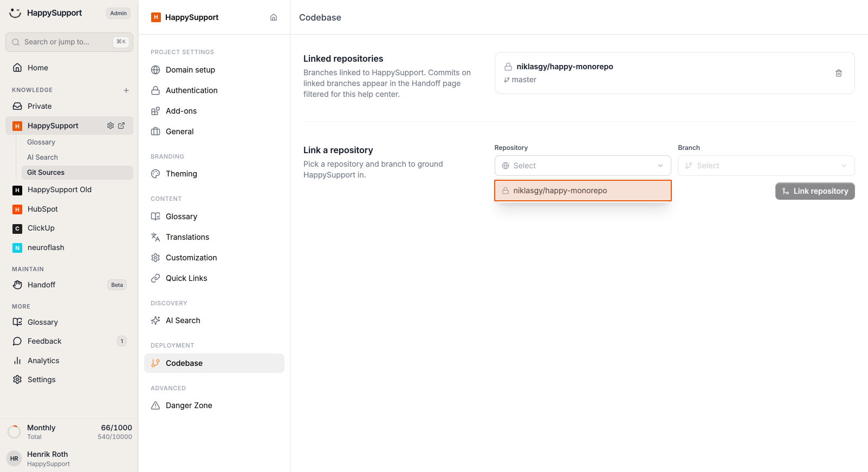Click the Henrik Roth user name

48,454
